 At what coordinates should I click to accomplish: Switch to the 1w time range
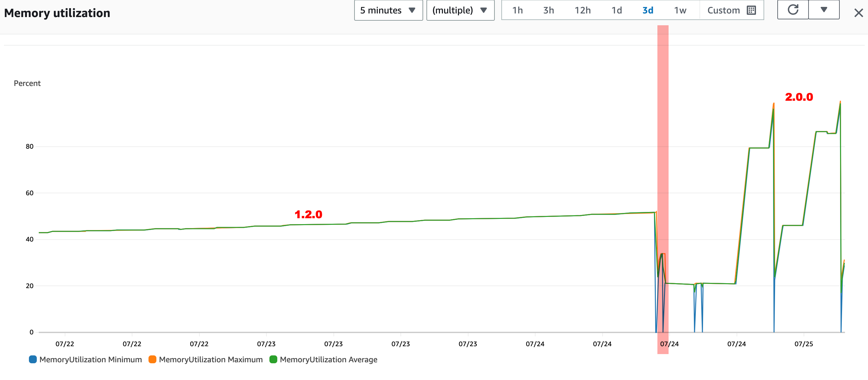(681, 10)
